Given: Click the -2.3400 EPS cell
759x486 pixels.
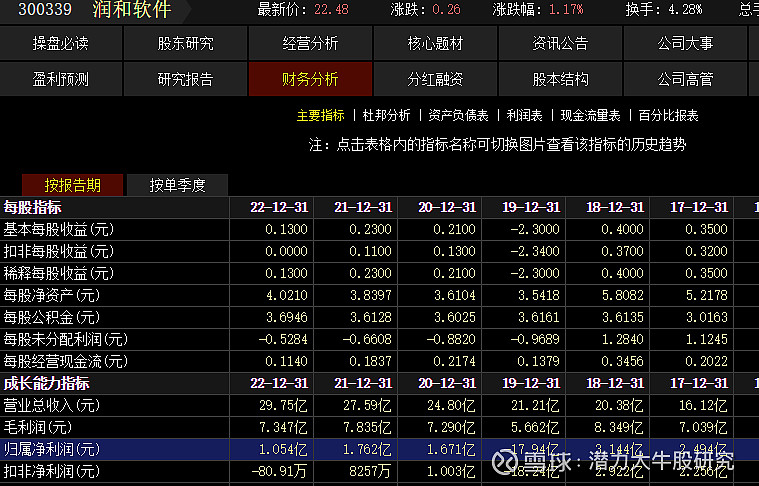Looking at the screenshot, I should tap(535, 251).
